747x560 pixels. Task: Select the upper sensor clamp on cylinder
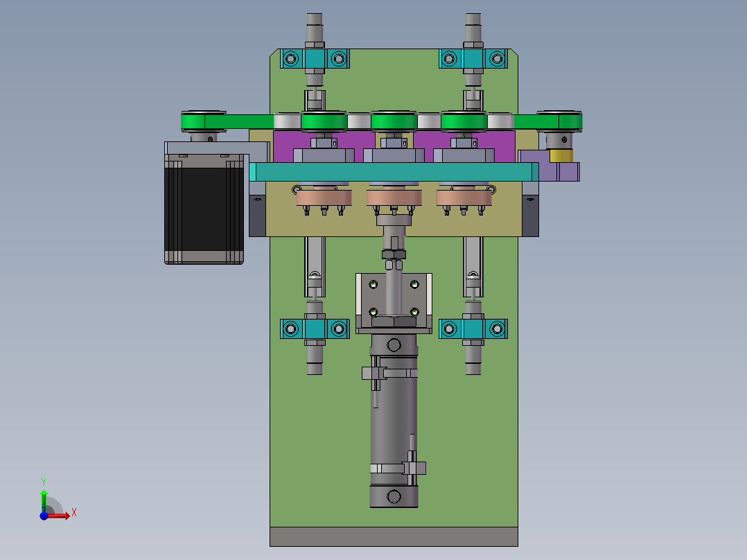[388, 373]
